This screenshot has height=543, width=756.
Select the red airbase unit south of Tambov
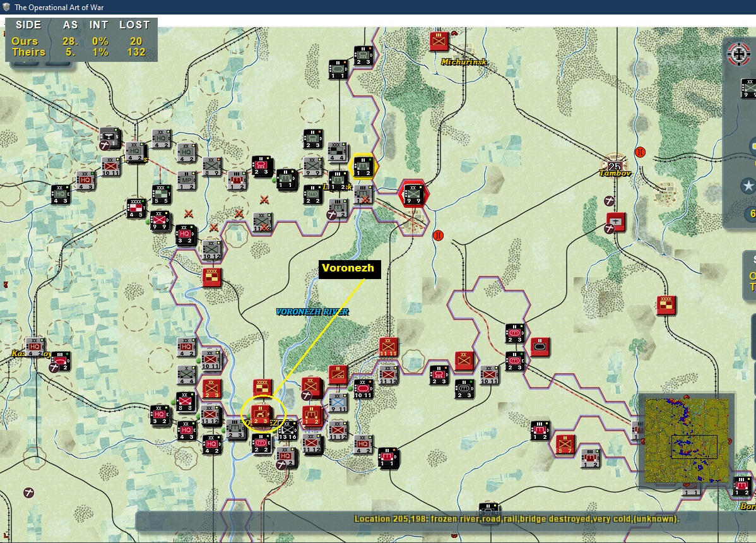point(616,222)
